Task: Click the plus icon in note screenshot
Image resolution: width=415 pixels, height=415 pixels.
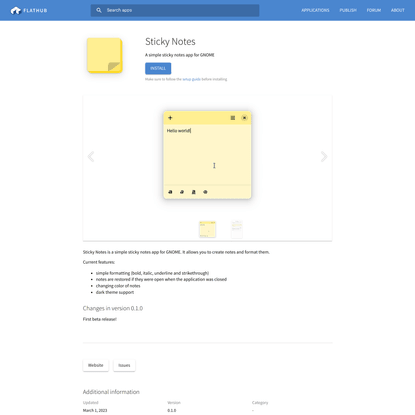Action: point(170,118)
